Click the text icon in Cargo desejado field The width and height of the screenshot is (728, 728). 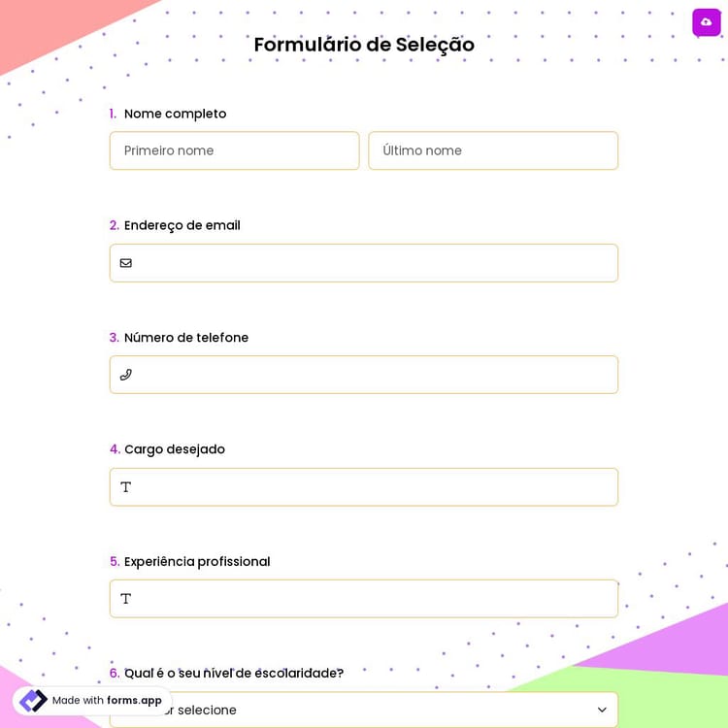126,487
